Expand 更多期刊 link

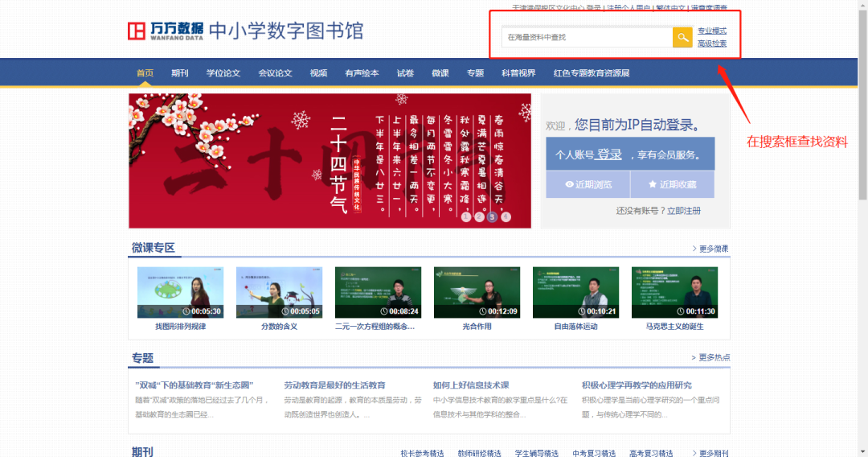click(x=710, y=453)
